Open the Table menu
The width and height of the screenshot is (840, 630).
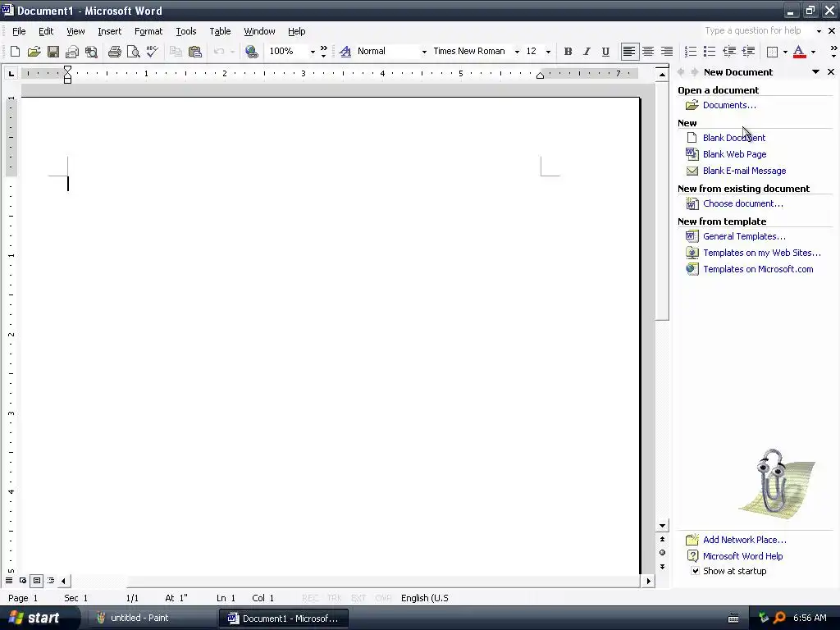pyautogui.click(x=220, y=31)
